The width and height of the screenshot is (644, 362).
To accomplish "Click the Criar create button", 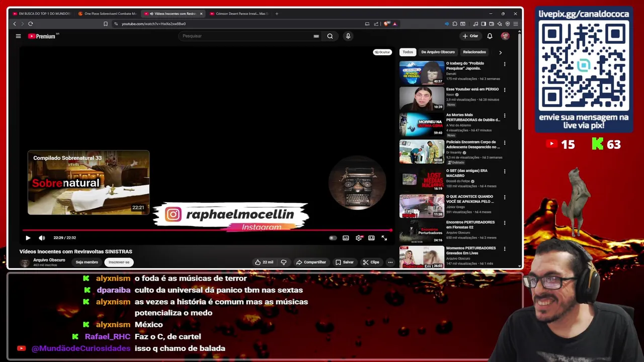I will point(470,36).
